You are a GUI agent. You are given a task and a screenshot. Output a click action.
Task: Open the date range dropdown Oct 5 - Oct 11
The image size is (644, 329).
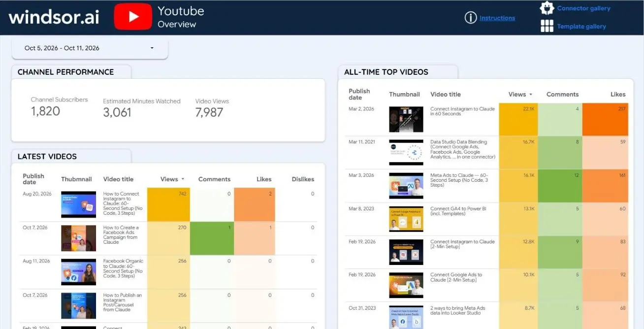90,48
